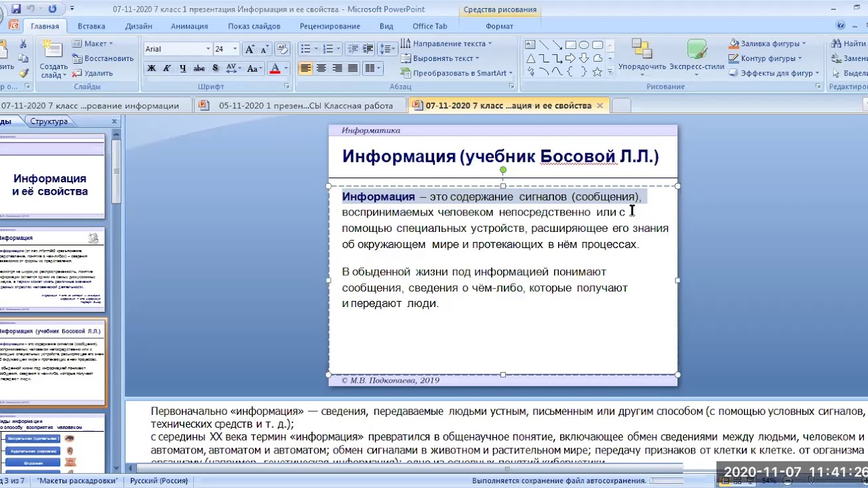The width and height of the screenshot is (868, 488).
Task: Copy selection with the copy icon
Action: click(23, 58)
